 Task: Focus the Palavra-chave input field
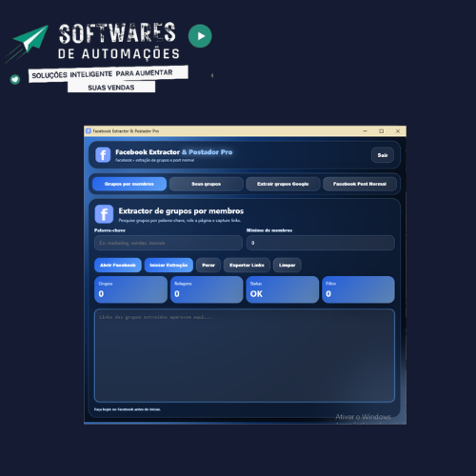[x=169, y=243]
